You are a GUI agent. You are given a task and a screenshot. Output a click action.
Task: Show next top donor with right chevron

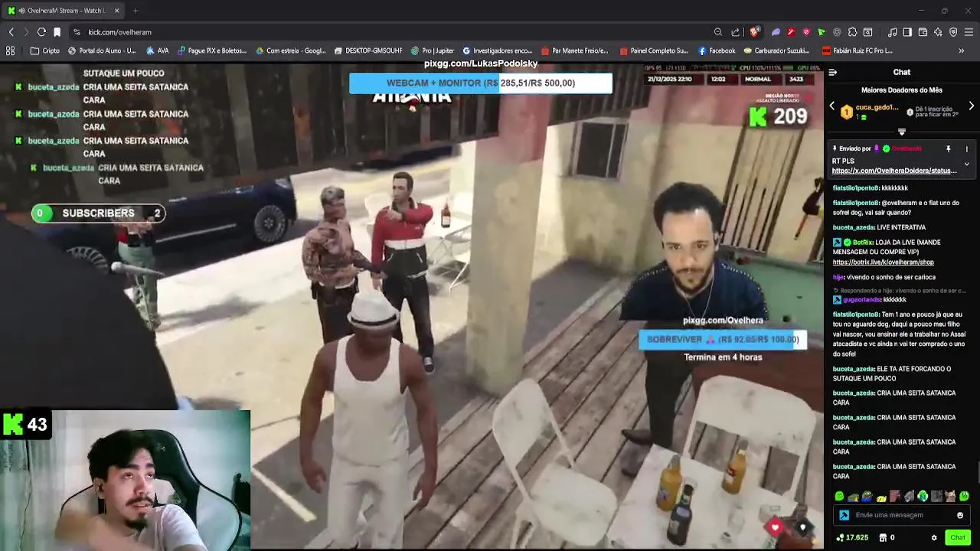(x=972, y=106)
